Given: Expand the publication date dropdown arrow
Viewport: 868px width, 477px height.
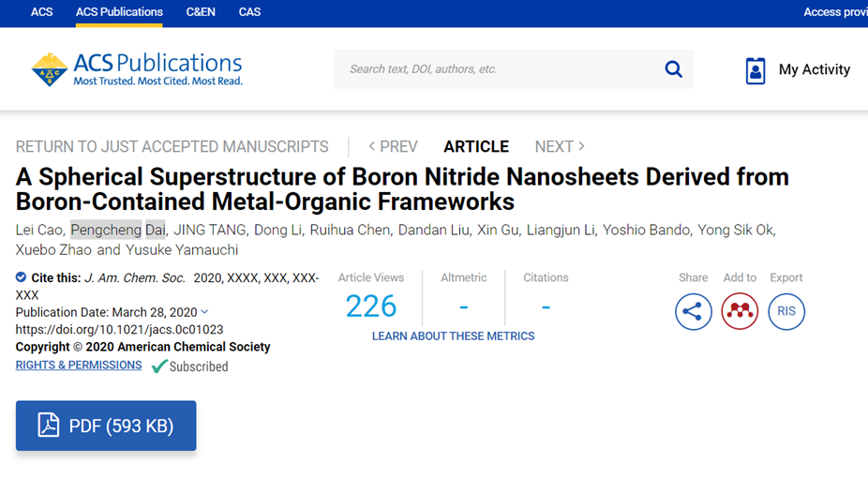Looking at the screenshot, I should pos(205,312).
